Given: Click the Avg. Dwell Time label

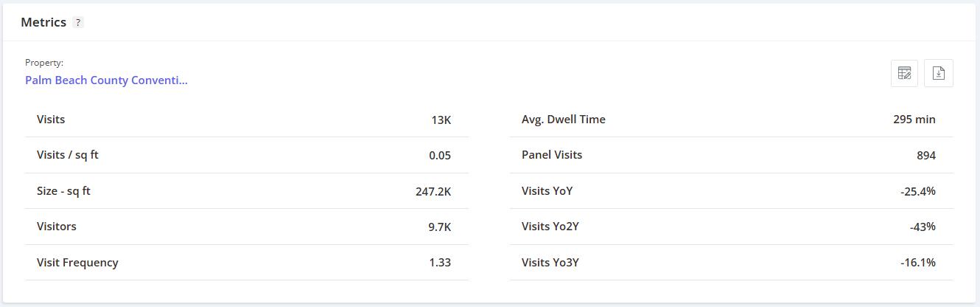Looking at the screenshot, I should [x=563, y=120].
